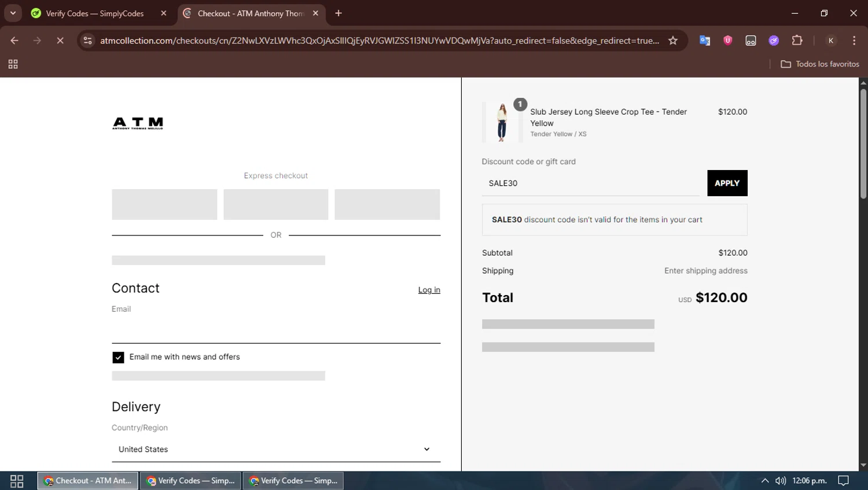868x490 pixels.
Task: Click the Tender Yellow / XS variant text
Action: click(558, 134)
